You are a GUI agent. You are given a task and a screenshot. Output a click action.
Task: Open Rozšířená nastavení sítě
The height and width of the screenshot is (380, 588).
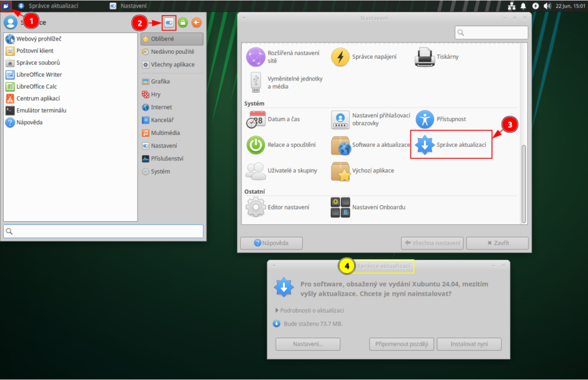pyautogui.click(x=283, y=57)
